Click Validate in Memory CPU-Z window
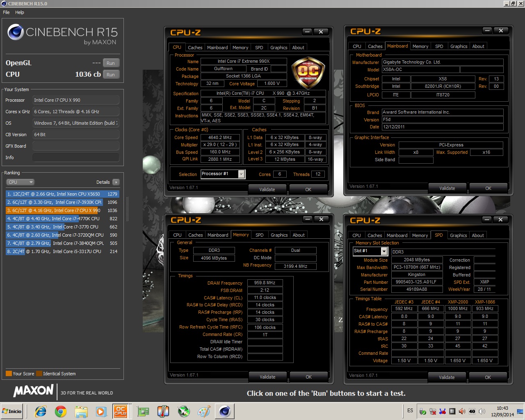Screen dimensions: 525x420 268,377
